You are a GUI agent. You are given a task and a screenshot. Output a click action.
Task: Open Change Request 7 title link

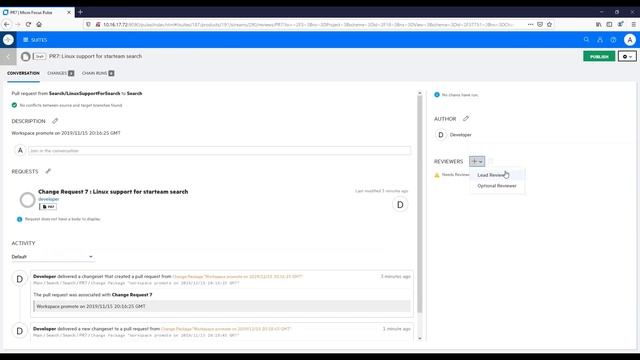113,191
